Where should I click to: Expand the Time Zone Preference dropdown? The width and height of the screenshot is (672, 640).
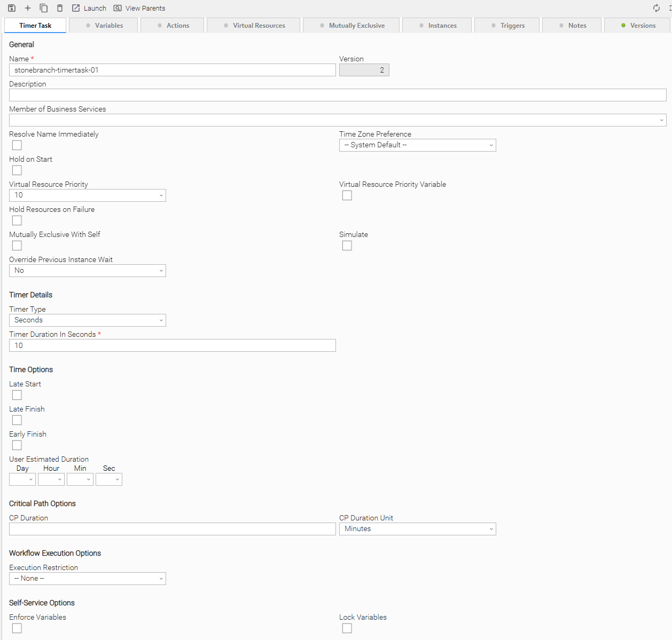pyautogui.click(x=417, y=145)
